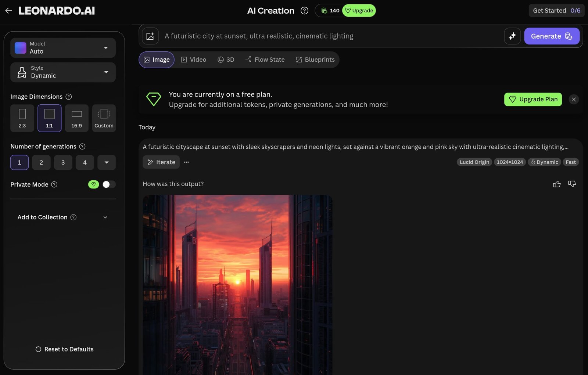Go back using the left arrow
Image resolution: width=588 pixels, height=375 pixels.
[x=8, y=11]
